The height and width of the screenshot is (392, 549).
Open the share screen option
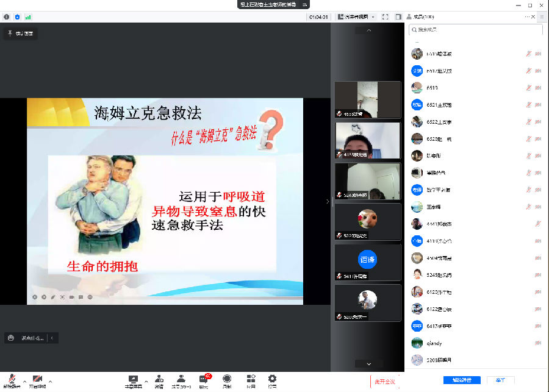[133, 381]
